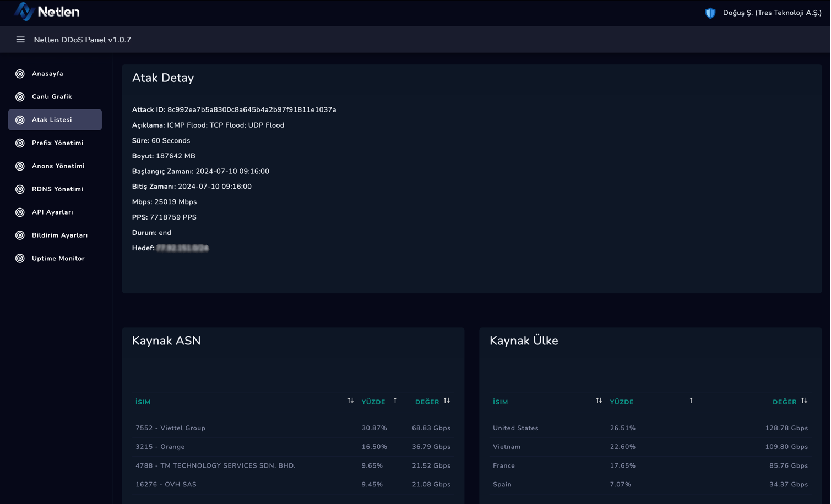
Task: Open Prefix Yönetimi menu item
Action: point(55,143)
